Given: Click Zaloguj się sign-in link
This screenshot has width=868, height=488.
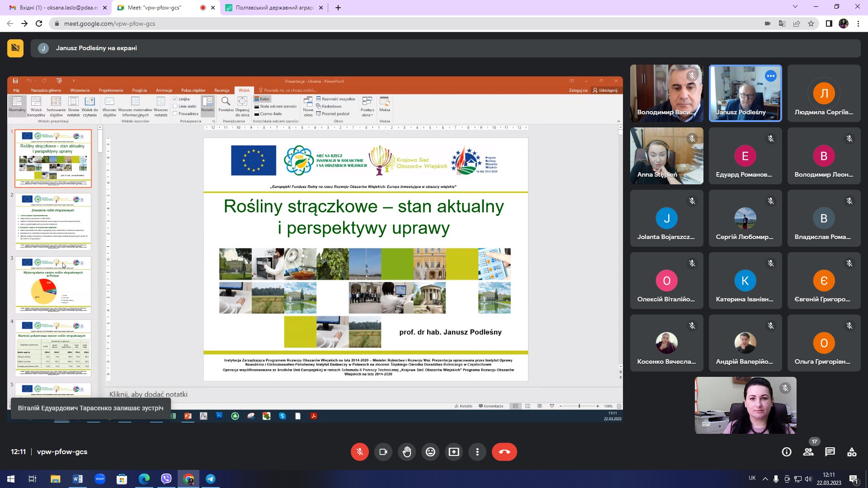Looking at the screenshot, I should pos(578,90).
